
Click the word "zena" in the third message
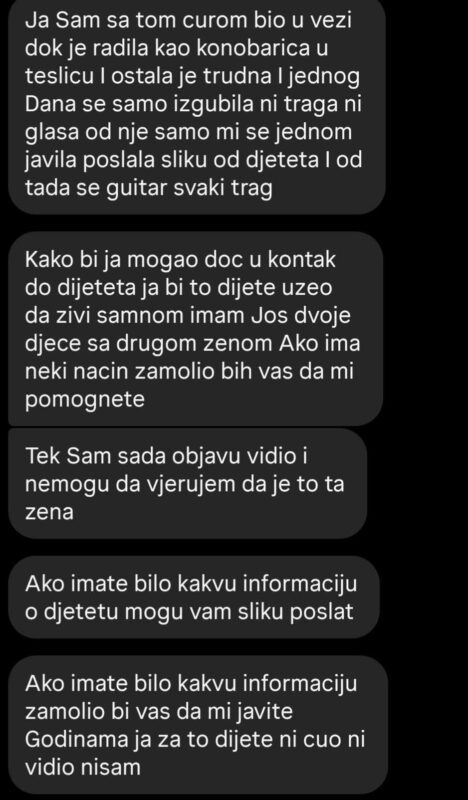49,512
